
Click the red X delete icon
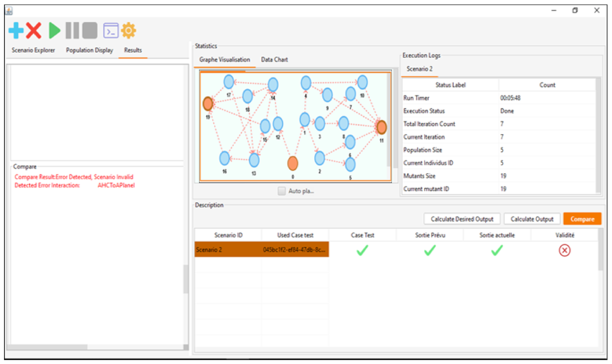(34, 31)
